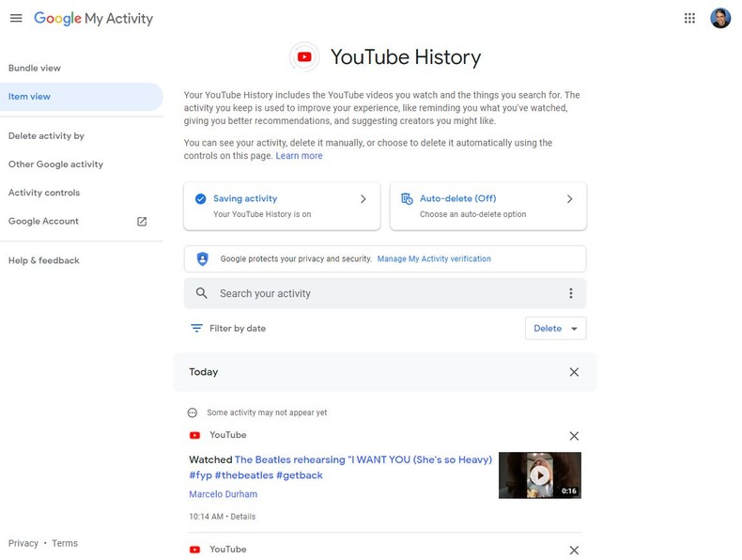Click the magnifier search icon
742x560 pixels.
202,293
